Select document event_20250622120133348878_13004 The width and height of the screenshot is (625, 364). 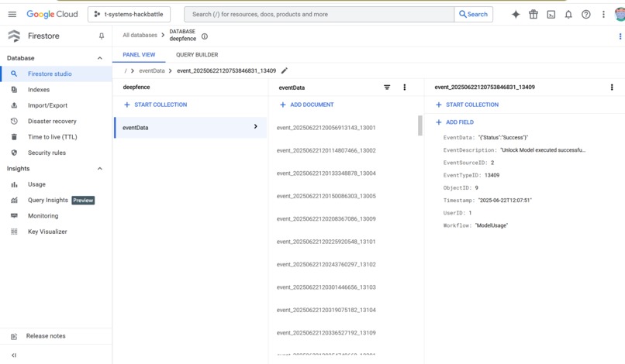point(326,173)
